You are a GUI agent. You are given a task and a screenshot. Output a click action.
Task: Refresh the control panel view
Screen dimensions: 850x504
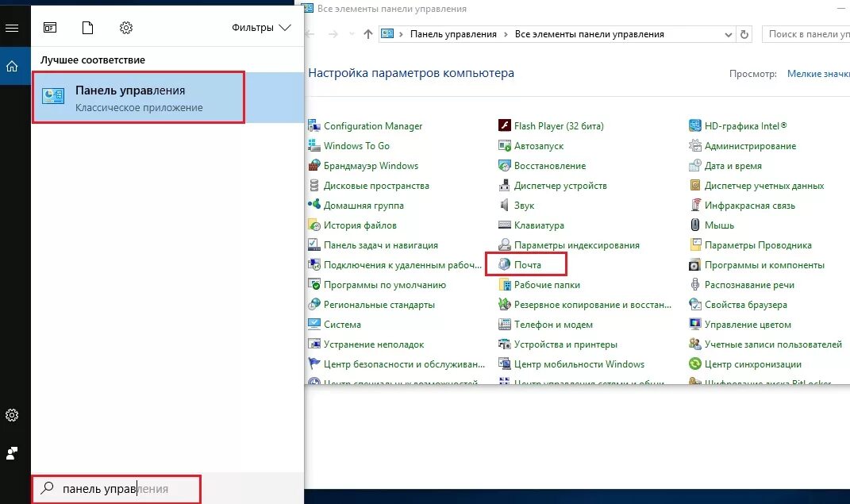pos(744,34)
